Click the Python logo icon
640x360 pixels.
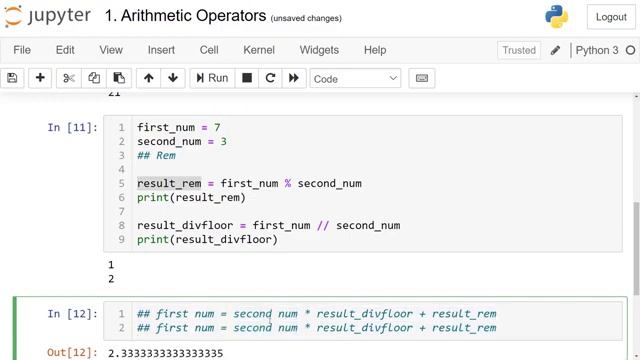tap(557, 16)
